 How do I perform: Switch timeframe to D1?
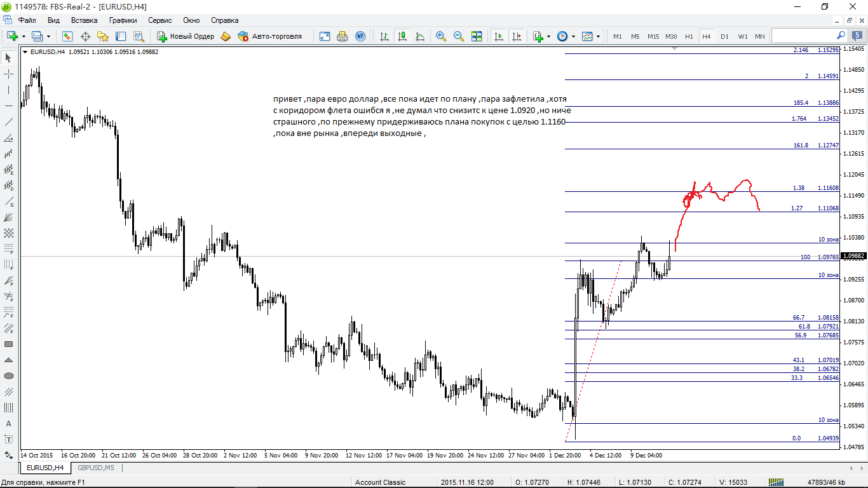[724, 36]
